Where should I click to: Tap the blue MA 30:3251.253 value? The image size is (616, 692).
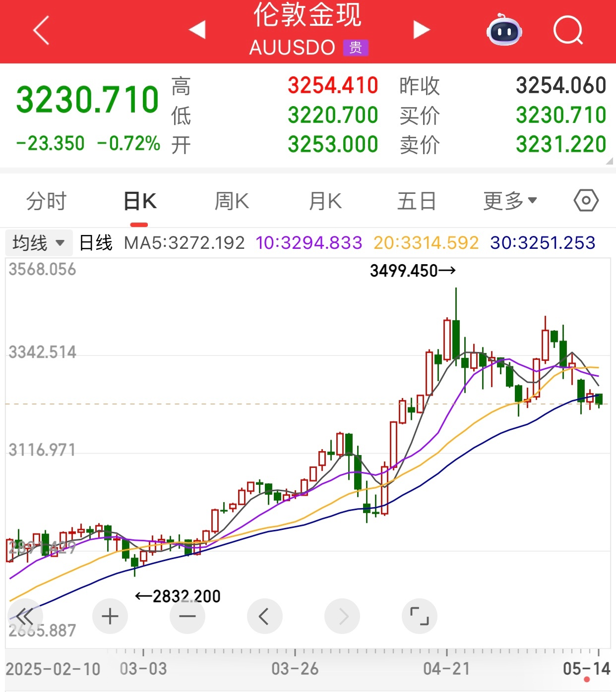tap(543, 243)
